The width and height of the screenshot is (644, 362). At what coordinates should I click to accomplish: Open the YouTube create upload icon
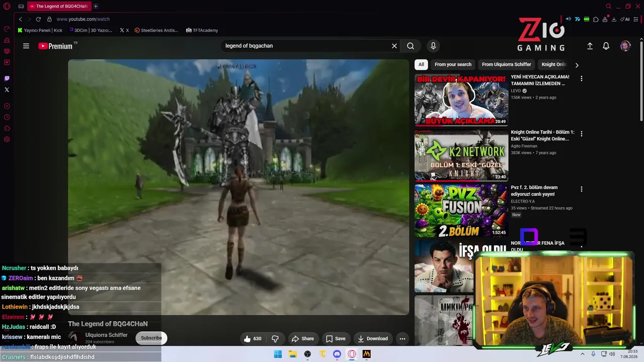590,46
